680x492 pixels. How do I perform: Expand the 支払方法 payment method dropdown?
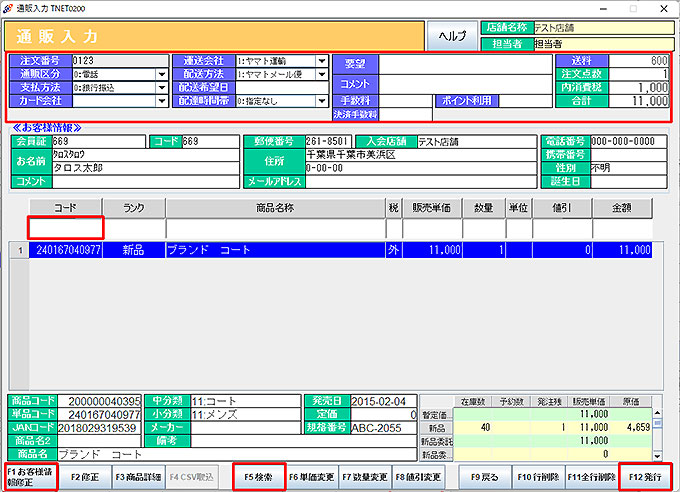[162, 88]
